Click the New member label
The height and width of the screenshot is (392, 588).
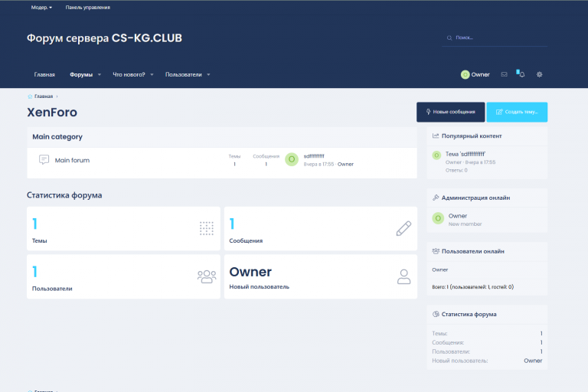465,224
